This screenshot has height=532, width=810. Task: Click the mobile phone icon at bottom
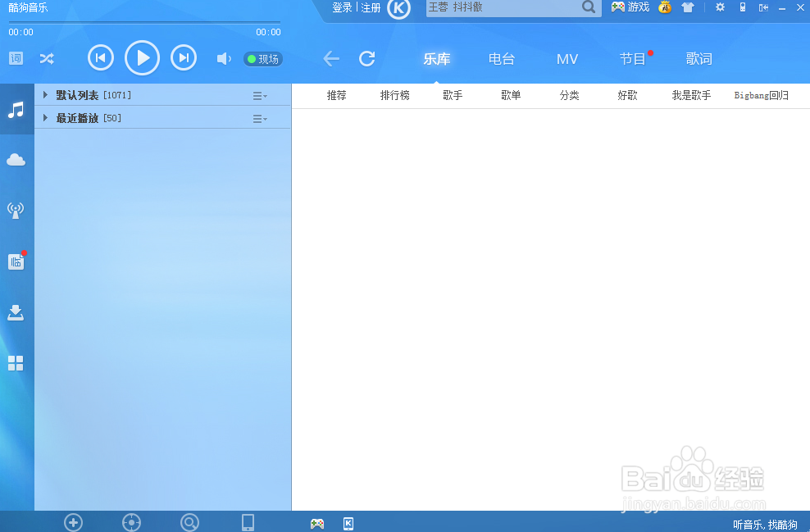(248, 523)
